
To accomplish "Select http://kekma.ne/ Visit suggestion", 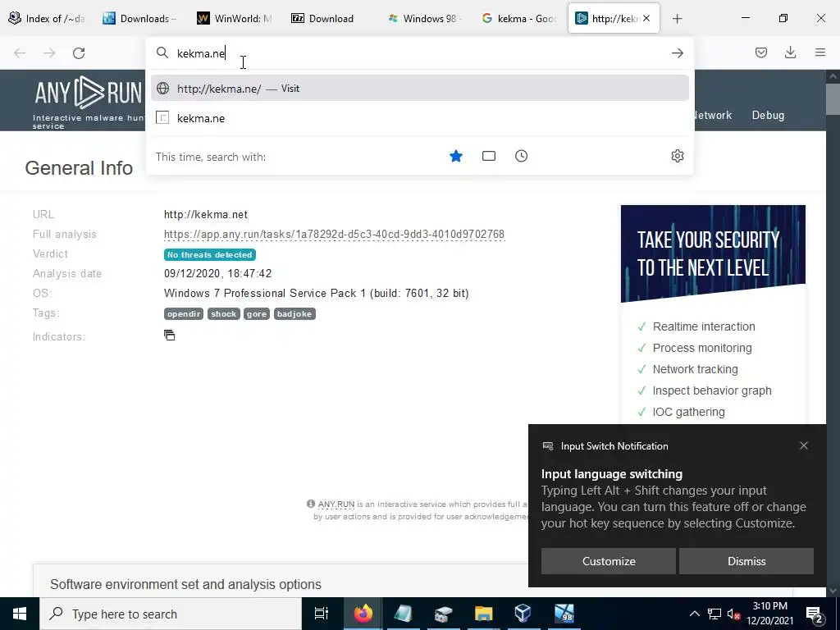I will 419,89.
